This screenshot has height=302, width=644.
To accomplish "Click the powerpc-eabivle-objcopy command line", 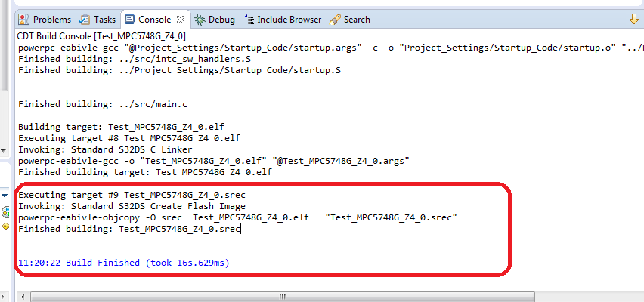I will tap(238, 217).
